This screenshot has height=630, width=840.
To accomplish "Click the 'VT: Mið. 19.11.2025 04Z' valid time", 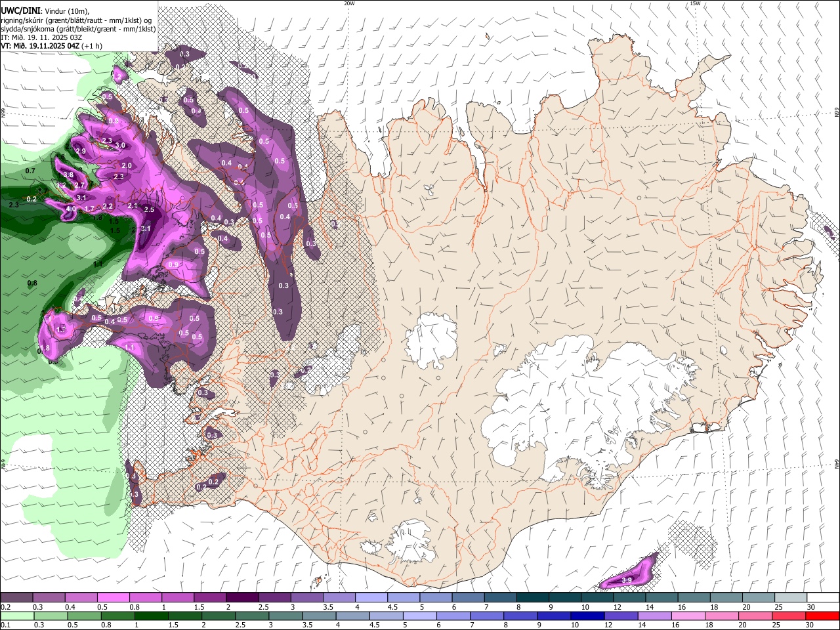I will click(x=39, y=46).
